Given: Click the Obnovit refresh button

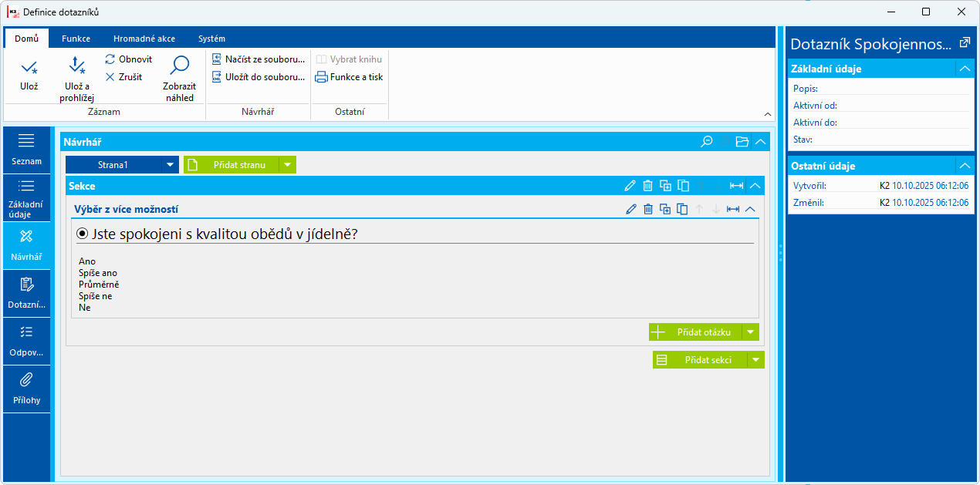Looking at the screenshot, I should click(129, 59).
